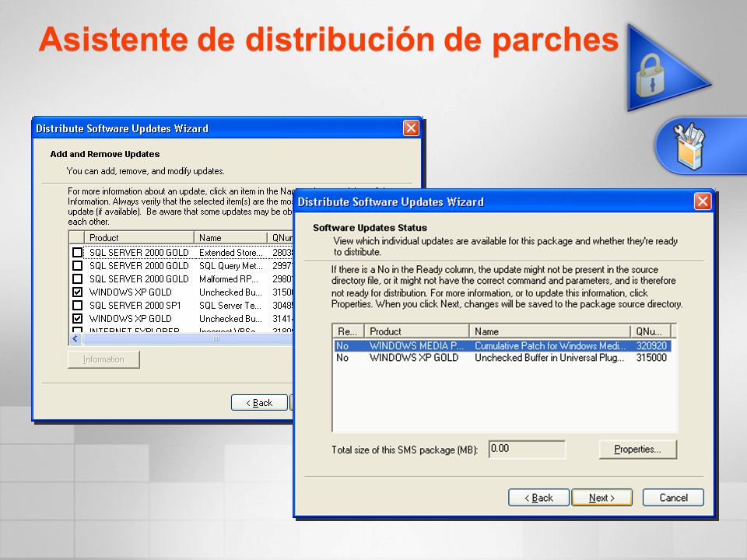This screenshot has height=560, width=747.
Task: Click the blue padlock arrow icon
Action: click(x=667, y=68)
